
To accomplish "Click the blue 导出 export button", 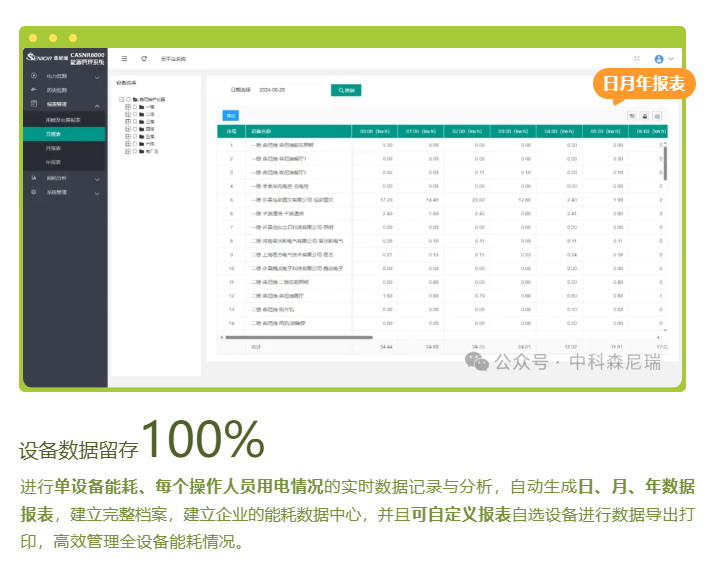I will click(x=231, y=116).
